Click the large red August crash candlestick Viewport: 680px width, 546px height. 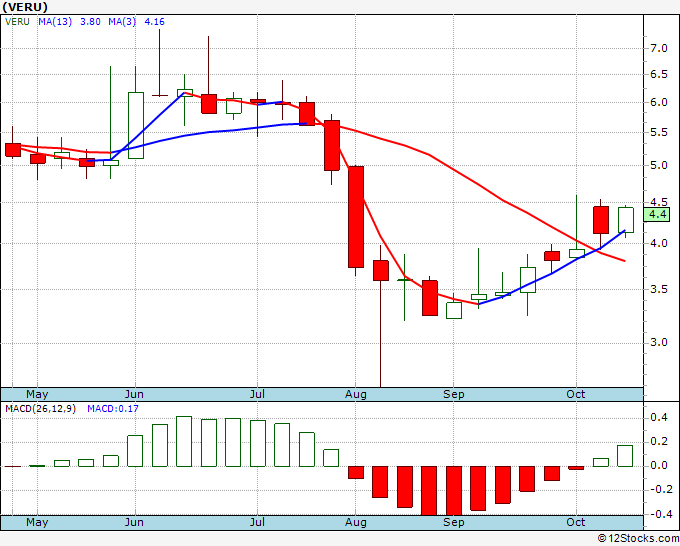[x=356, y=217]
